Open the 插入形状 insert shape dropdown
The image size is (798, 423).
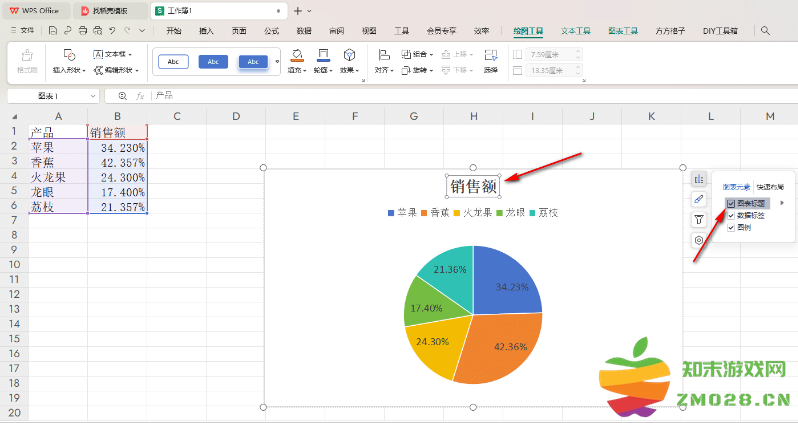pyautogui.click(x=70, y=71)
